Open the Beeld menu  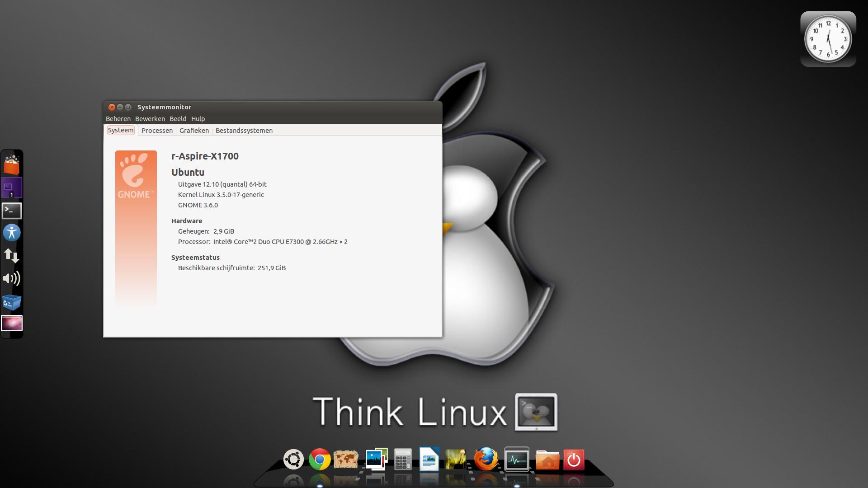pyautogui.click(x=178, y=119)
